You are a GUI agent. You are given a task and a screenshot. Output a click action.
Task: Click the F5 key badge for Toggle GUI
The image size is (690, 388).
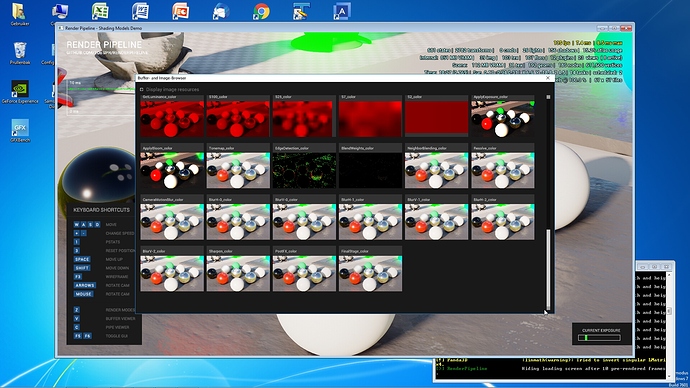click(78, 336)
